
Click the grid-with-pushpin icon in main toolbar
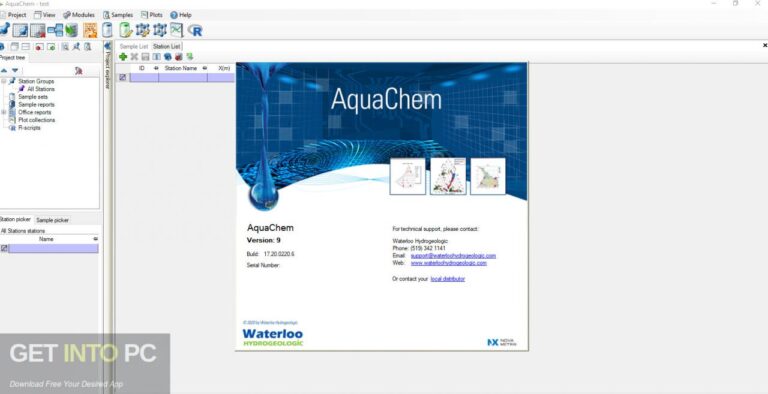pos(20,30)
